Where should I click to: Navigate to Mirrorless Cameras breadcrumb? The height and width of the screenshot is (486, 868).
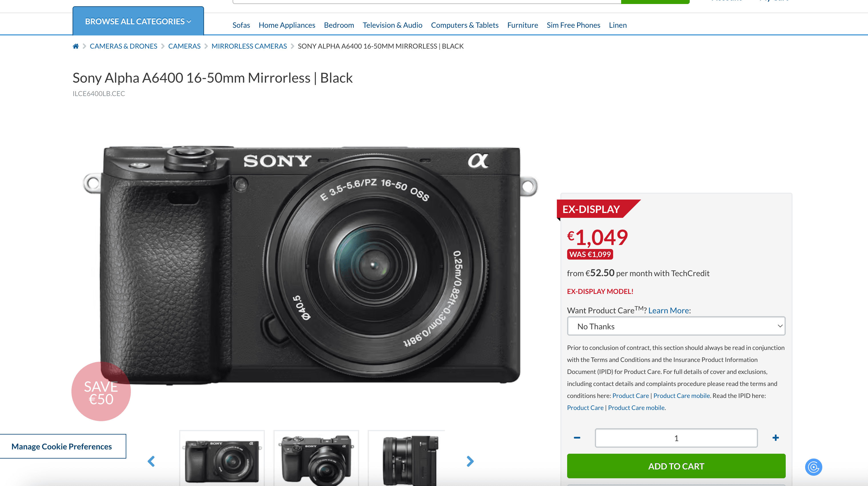[x=249, y=46]
